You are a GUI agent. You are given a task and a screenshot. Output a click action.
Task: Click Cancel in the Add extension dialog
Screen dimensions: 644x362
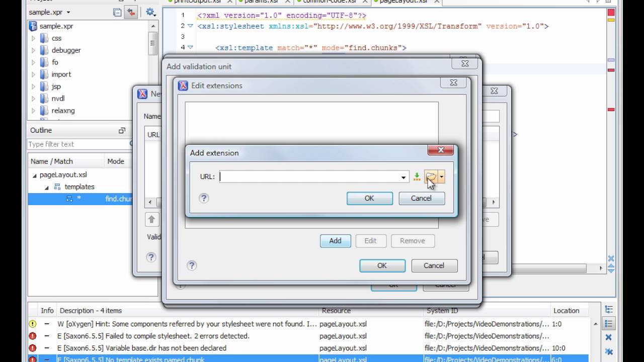point(421,198)
